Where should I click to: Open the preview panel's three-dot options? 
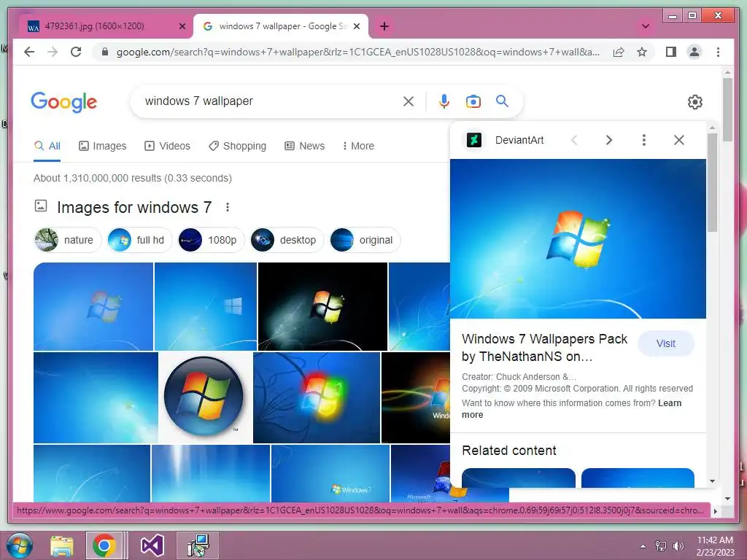tap(643, 140)
